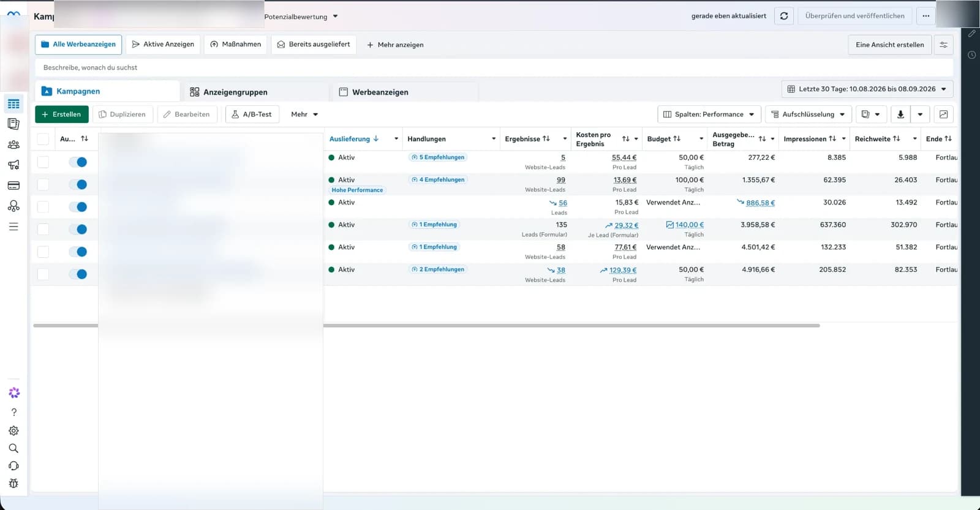Open the Audiences people icon in sidebar
Image resolution: width=980 pixels, height=510 pixels.
click(13, 144)
